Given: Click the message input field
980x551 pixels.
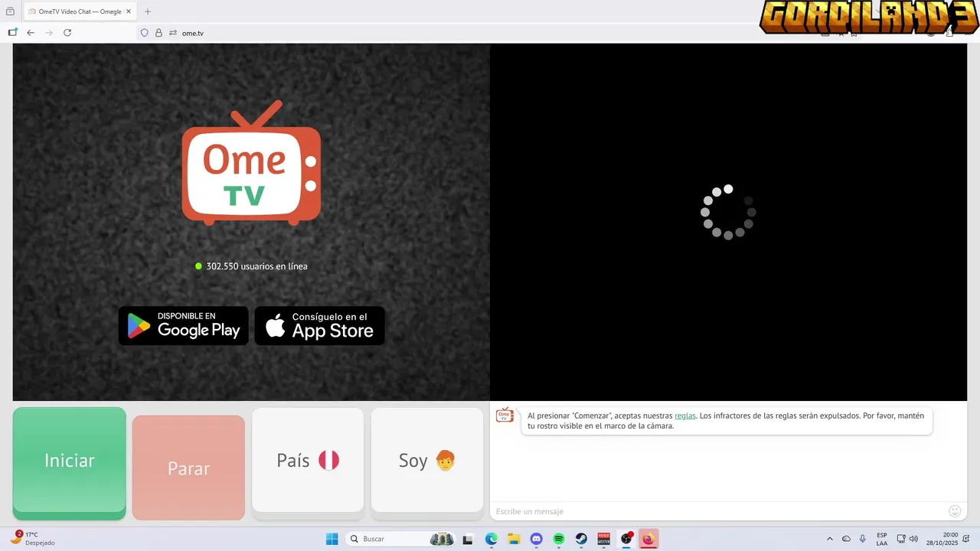Looking at the screenshot, I should pyautogui.click(x=718, y=511).
